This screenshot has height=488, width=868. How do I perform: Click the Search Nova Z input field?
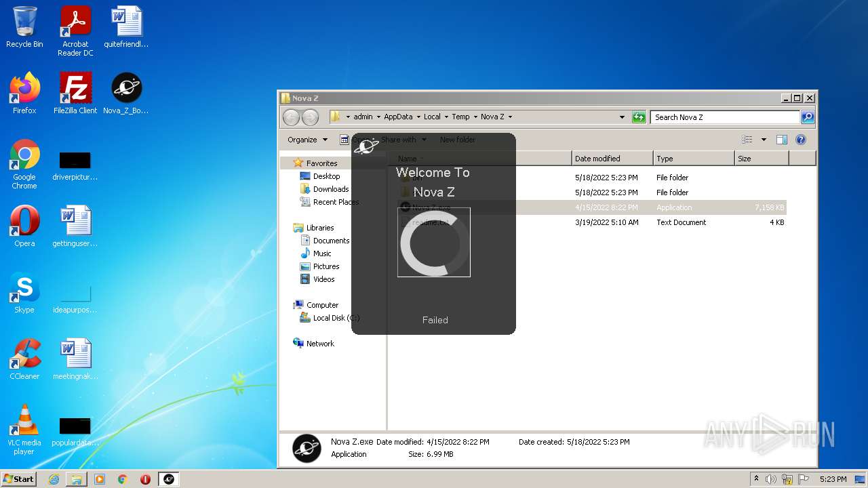point(725,117)
